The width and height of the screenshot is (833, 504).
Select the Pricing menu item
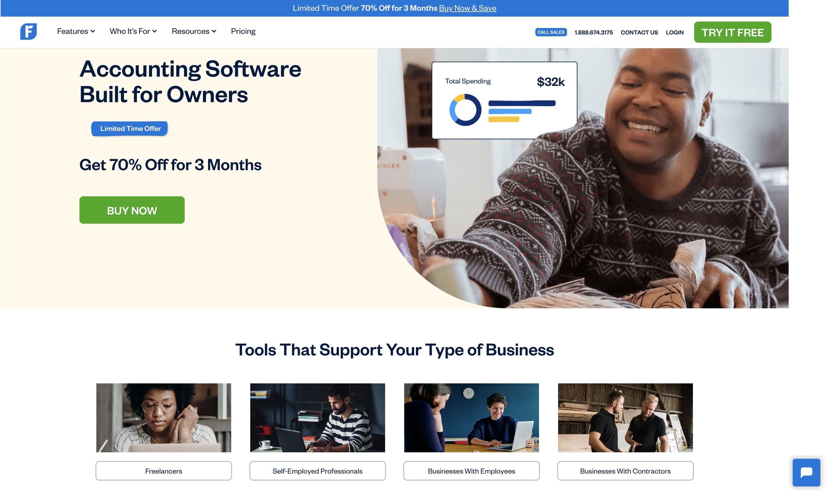pos(243,31)
